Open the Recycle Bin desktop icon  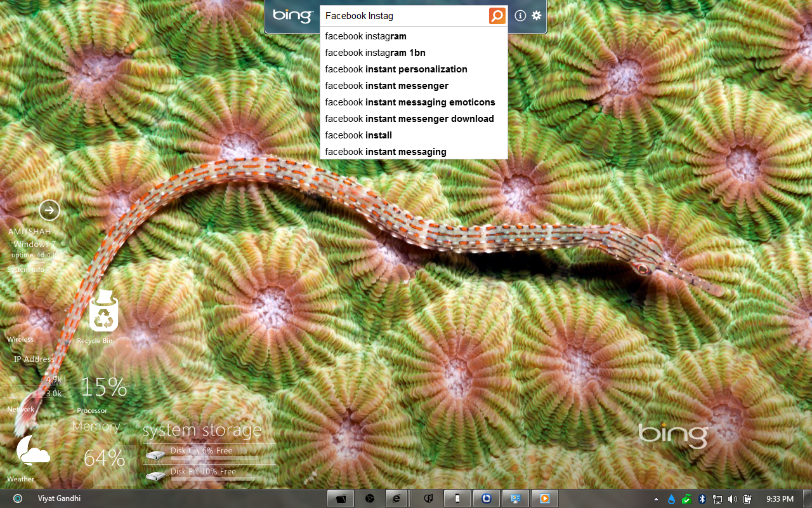pyautogui.click(x=102, y=311)
